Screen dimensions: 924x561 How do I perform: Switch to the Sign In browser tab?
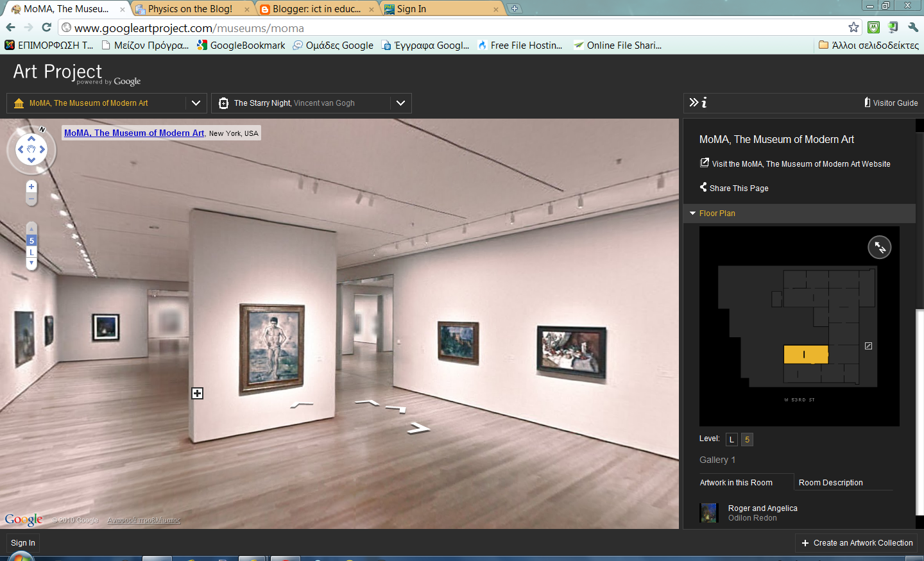pyautogui.click(x=442, y=9)
